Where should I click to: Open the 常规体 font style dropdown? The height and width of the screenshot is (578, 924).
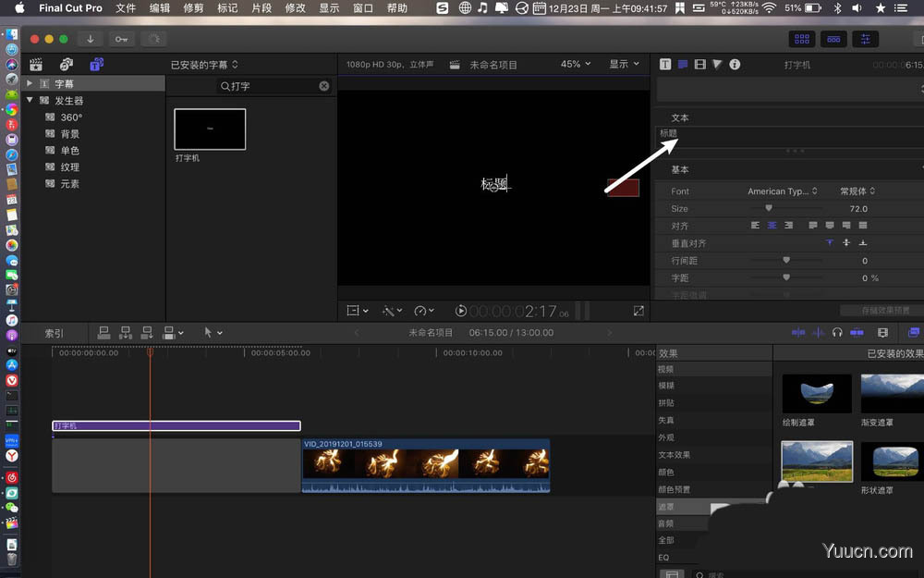857,191
